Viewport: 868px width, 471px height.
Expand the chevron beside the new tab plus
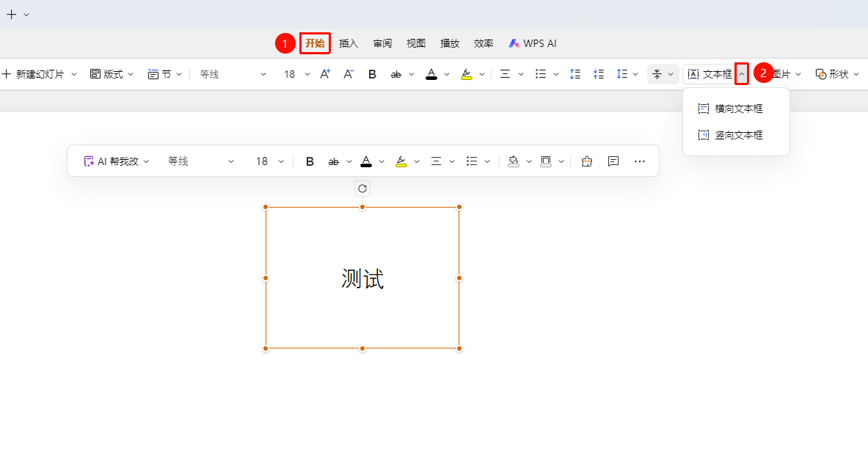tap(26, 15)
